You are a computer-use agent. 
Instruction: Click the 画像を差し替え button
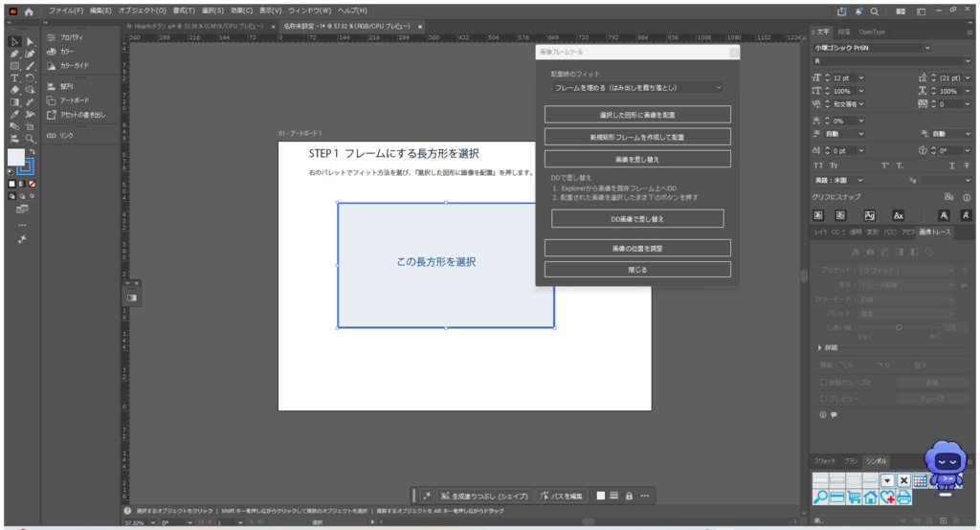(x=637, y=160)
